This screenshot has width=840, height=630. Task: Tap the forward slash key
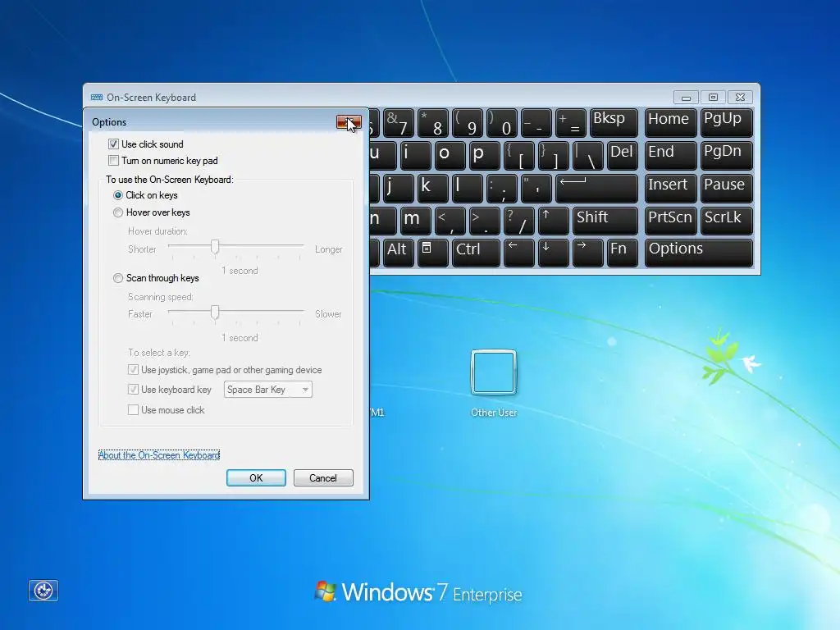(518, 220)
